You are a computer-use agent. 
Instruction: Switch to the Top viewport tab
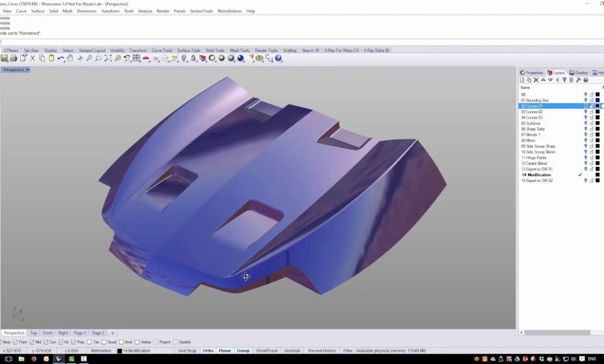[33, 333]
